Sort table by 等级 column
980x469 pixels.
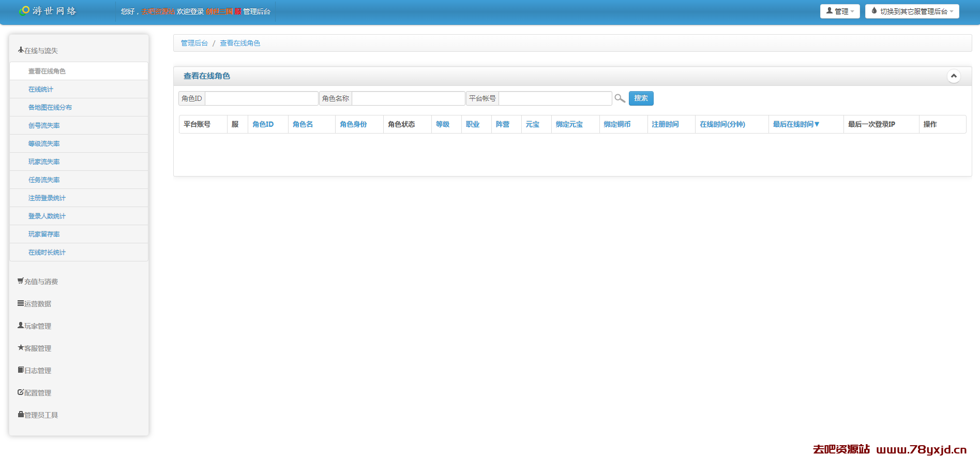(x=442, y=124)
